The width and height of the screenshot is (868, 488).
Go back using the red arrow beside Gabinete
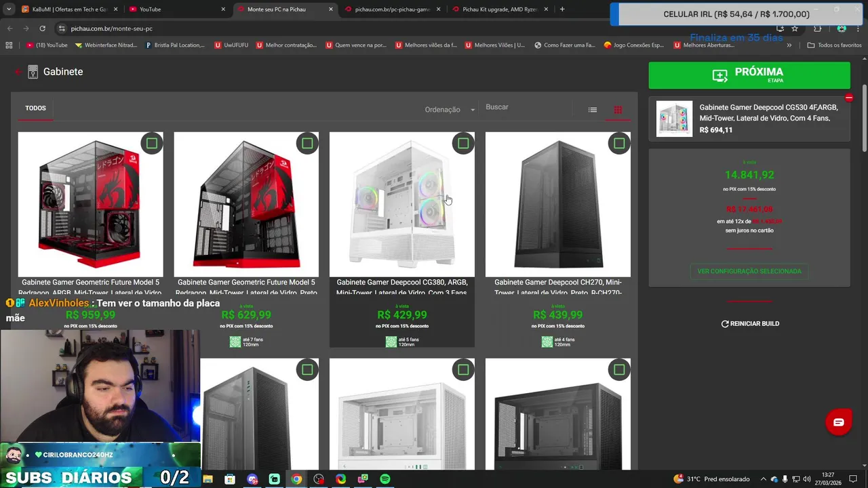pos(18,72)
